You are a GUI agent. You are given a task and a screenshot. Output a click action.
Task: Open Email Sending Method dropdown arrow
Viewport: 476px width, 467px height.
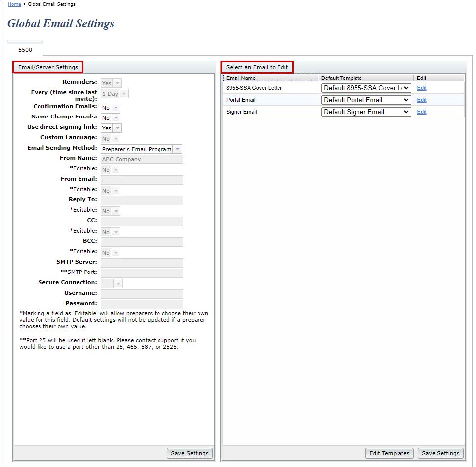pos(178,149)
